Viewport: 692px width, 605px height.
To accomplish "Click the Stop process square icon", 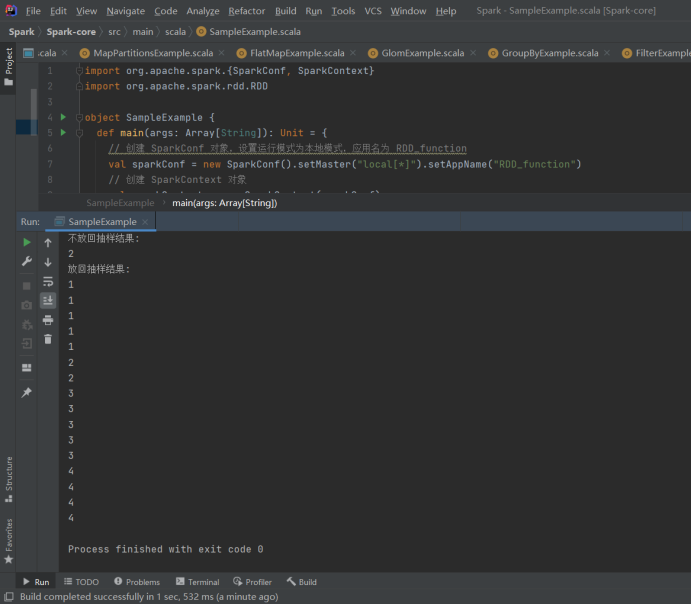I will (x=27, y=286).
